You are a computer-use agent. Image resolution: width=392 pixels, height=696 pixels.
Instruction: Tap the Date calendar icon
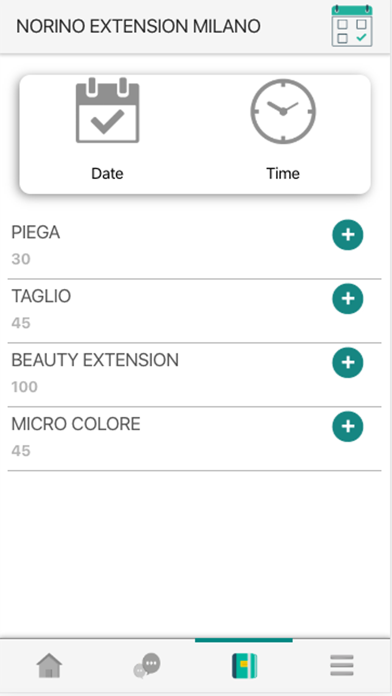click(107, 110)
